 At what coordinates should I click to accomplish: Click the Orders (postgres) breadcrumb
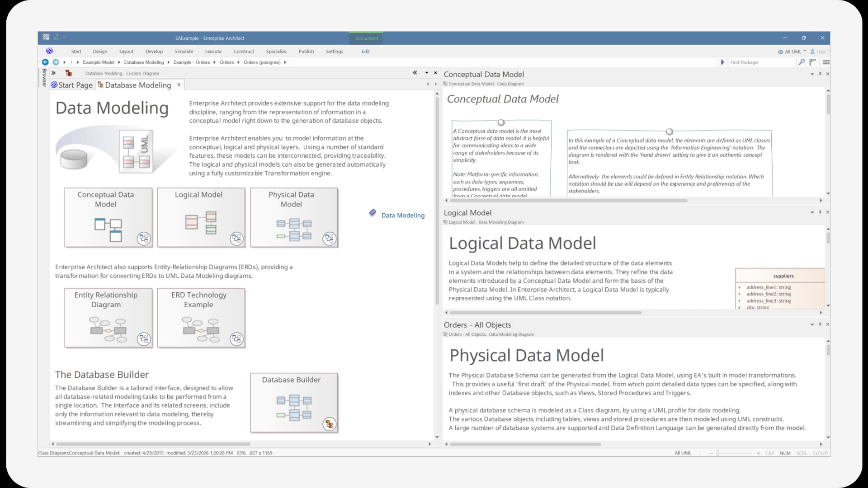pyautogui.click(x=262, y=62)
